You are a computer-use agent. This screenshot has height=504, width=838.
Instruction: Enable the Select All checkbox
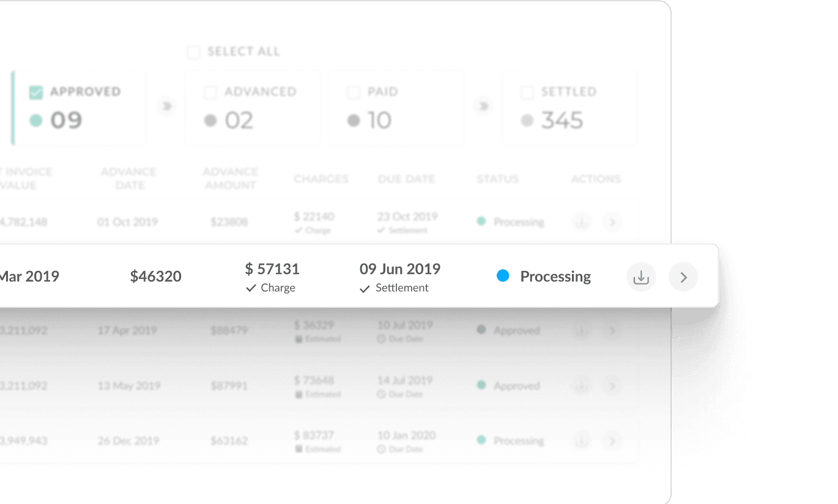(x=193, y=52)
